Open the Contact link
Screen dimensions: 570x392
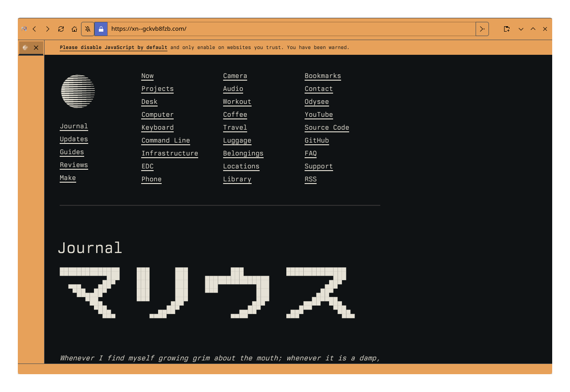[x=319, y=89]
